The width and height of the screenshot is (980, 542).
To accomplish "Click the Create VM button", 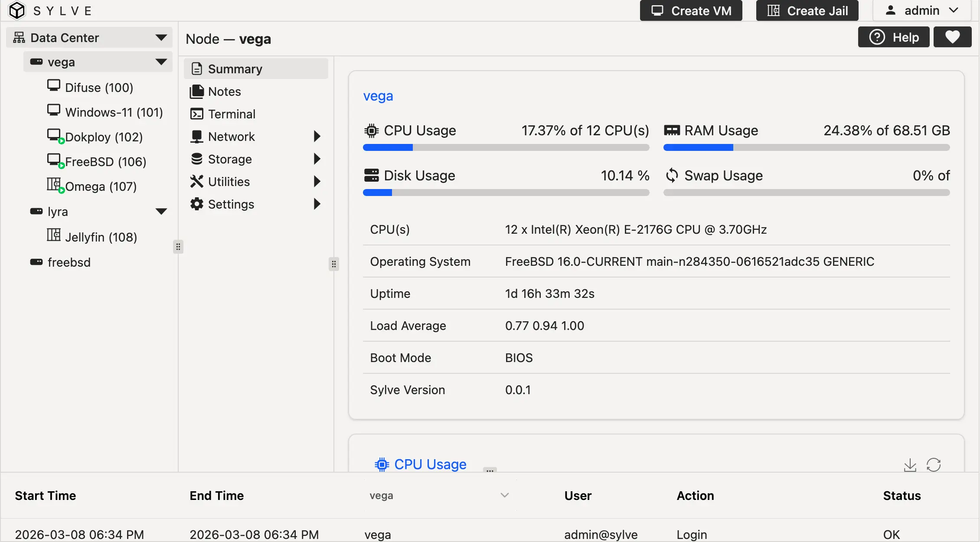I will click(x=690, y=10).
